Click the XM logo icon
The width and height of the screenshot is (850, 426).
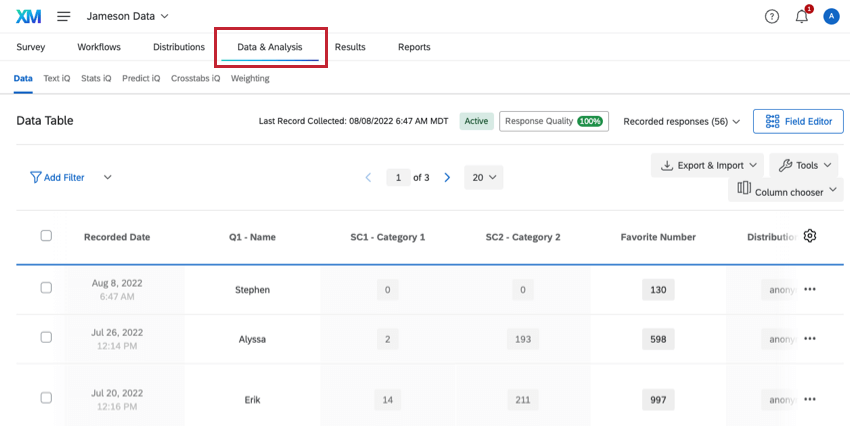pyautogui.click(x=28, y=16)
